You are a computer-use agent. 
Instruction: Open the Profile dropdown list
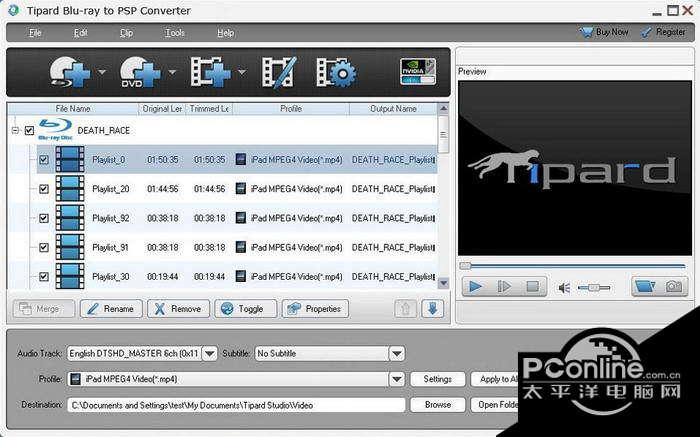pos(396,379)
